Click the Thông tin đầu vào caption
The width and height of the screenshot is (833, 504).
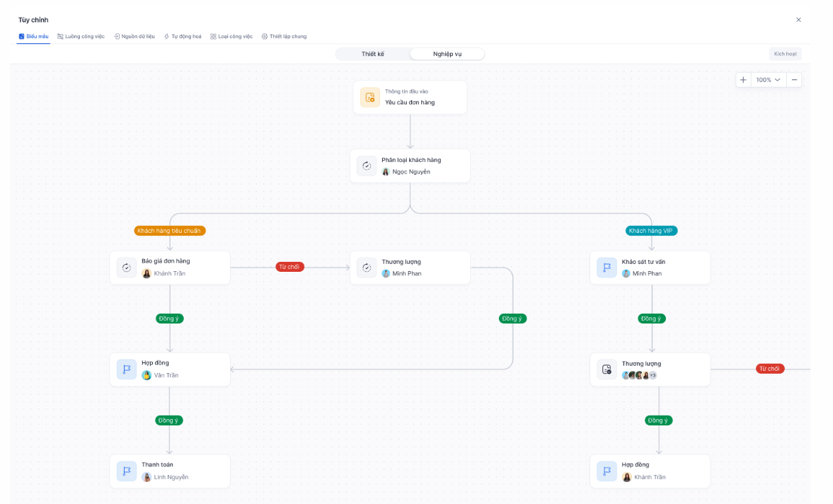tap(406, 92)
